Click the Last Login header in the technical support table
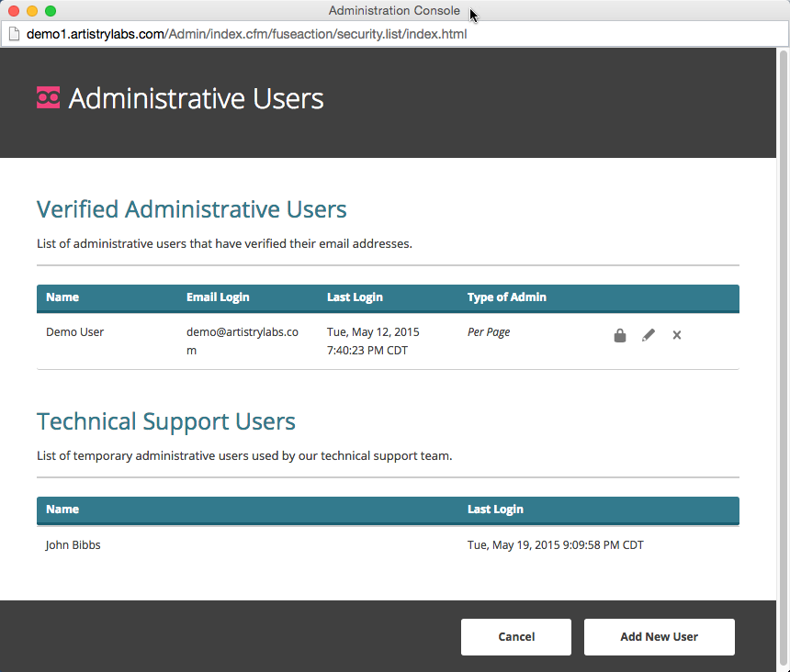Viewport: 790px width, 672px height. [x=495, y=509]
